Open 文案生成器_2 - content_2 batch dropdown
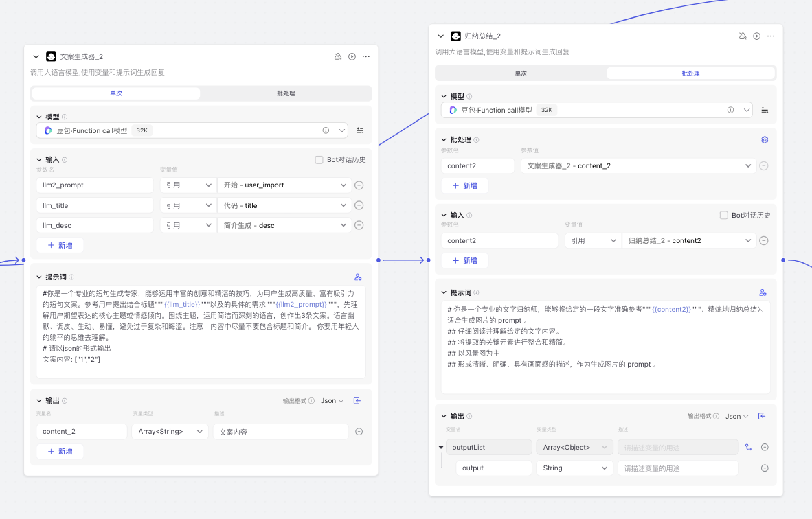This screenshot has width=812, height=519. [x=638, y=165]
